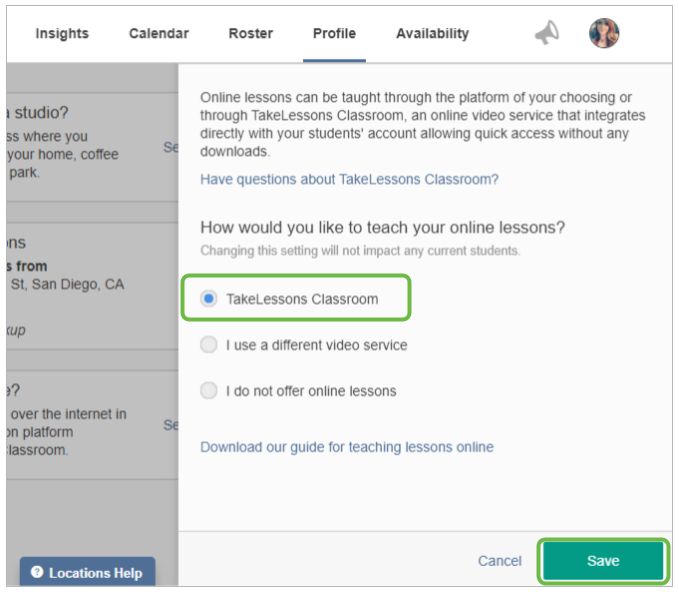Open the Availability tab
679x592 pixels.
click(433, 33)
